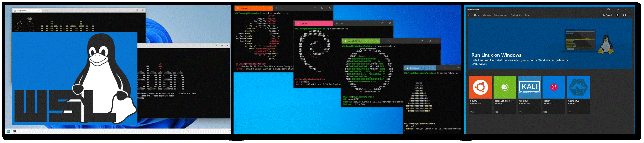Close the Ubuntu terminal tab
This screenshot has height=143, width=644.
(x=270, y=8)
